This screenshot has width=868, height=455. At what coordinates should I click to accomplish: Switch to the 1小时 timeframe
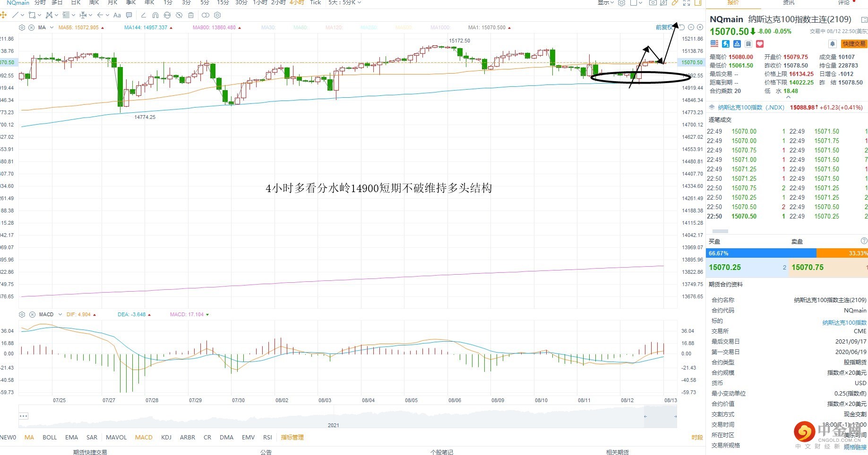pyautogui.click(x=260, y=3)
